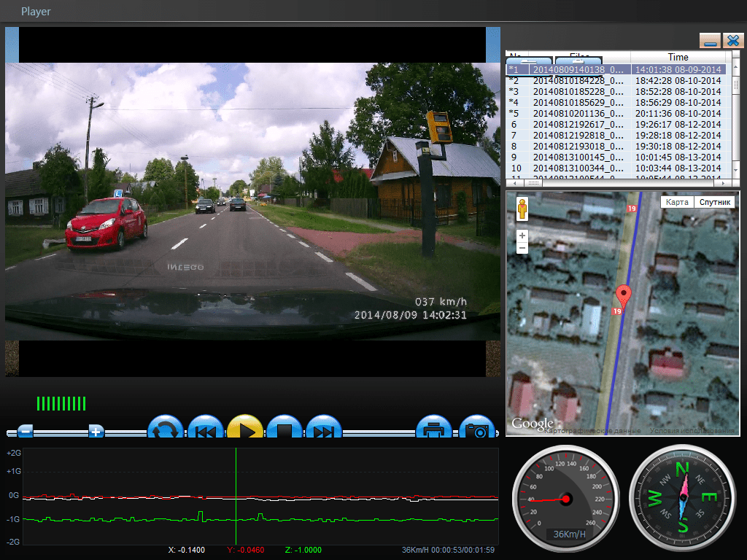
Task: Select recording row number 7
Action: [x=578, y=135]
